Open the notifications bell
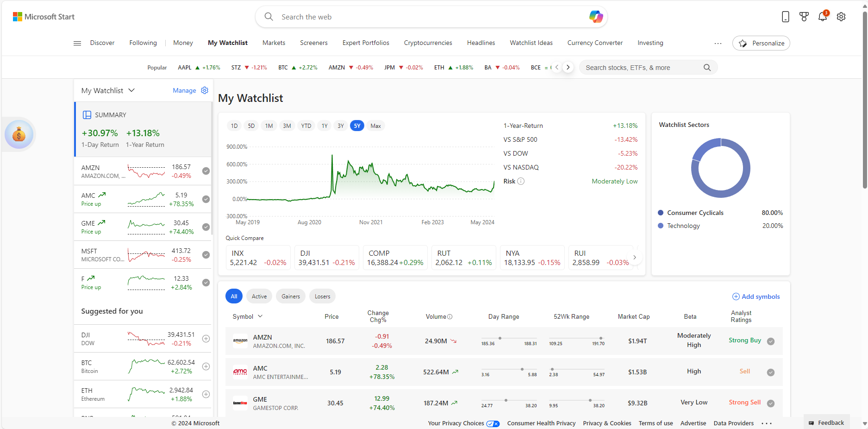The image size is (868, 429). (823, 17)
